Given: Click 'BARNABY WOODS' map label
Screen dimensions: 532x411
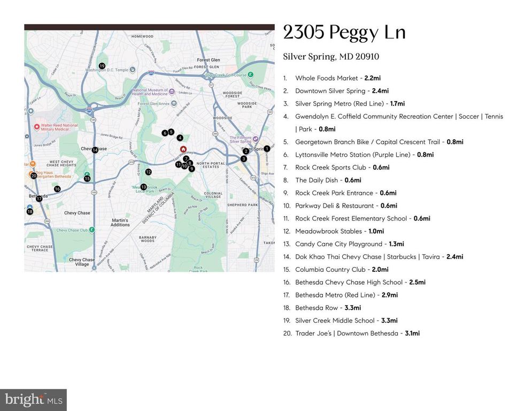Looking at the screenshot, I should pyautogui.click(x=148, y=239).
